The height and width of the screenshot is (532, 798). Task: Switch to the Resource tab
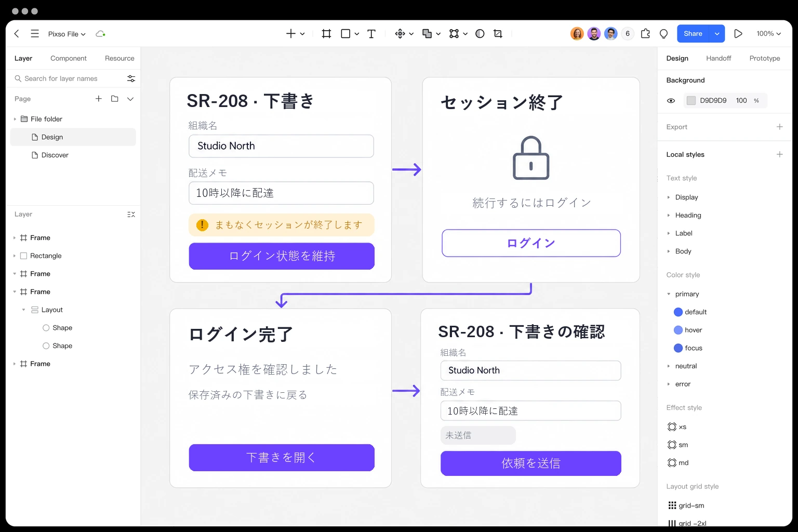click(119, 58)
